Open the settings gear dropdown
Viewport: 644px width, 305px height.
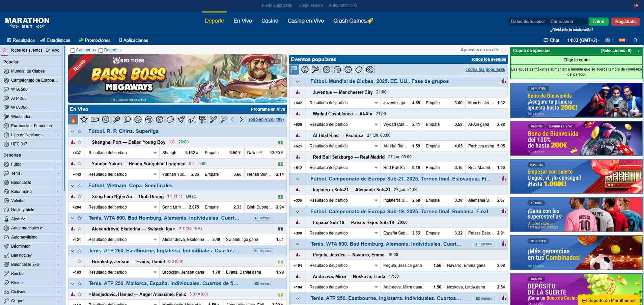609,40
